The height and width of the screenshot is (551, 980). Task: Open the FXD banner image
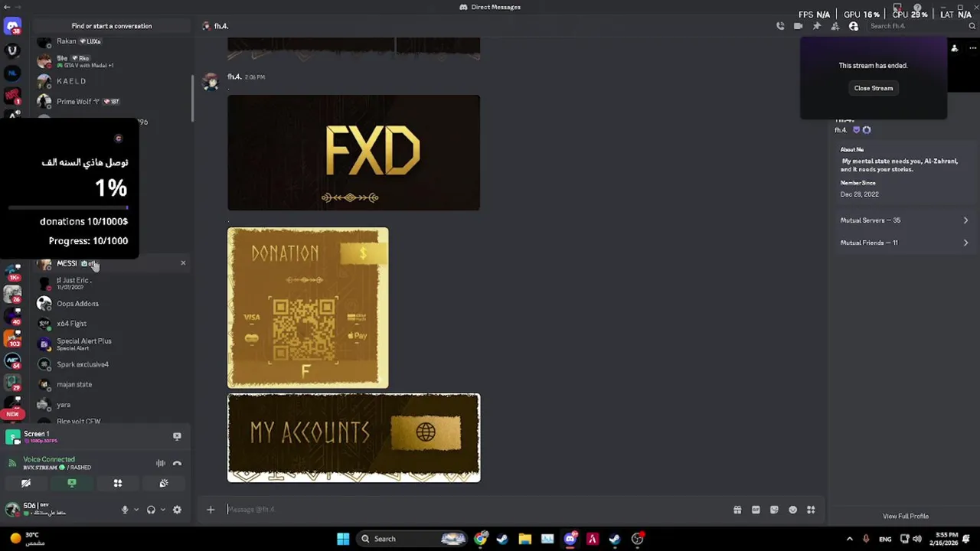pyautogui.click(x=354, y=152)
